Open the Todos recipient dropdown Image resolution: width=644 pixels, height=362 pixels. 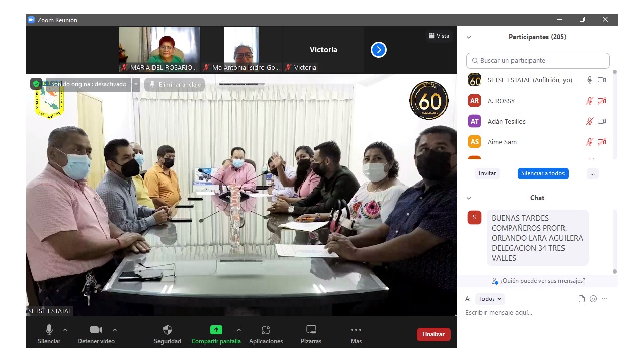tap(490, 299)
